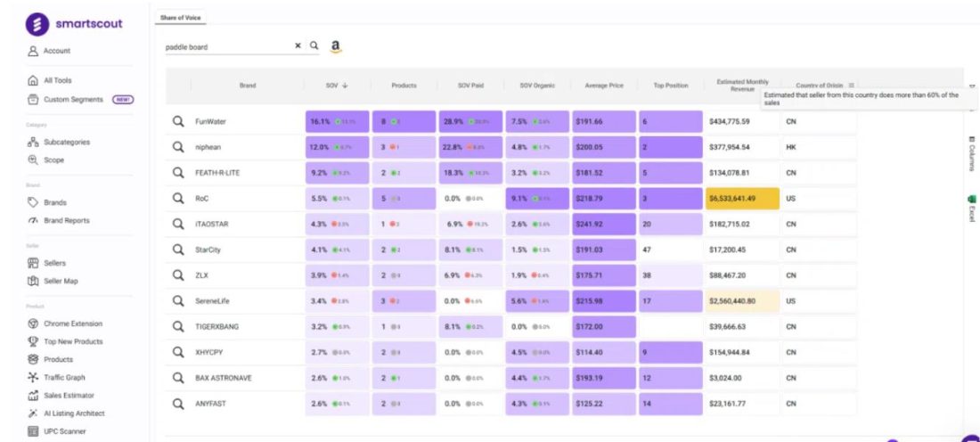
Task: Click the Seller Map icon
Action: (33, 282)
